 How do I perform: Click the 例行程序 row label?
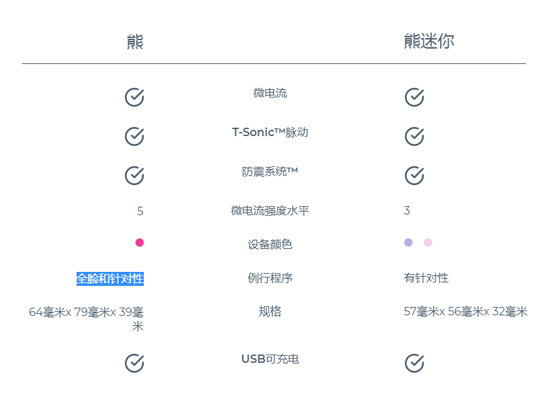270,278
